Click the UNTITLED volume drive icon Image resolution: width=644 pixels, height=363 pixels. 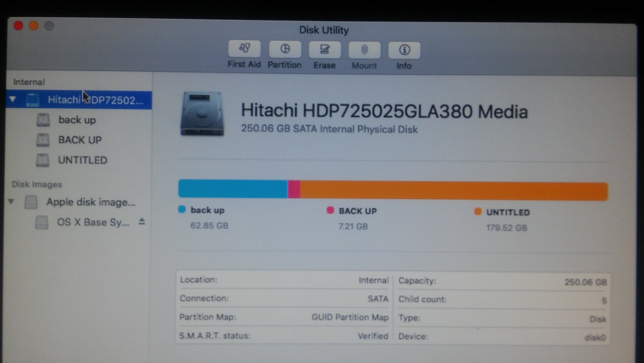pyautogui.click(x=43, y=160)
